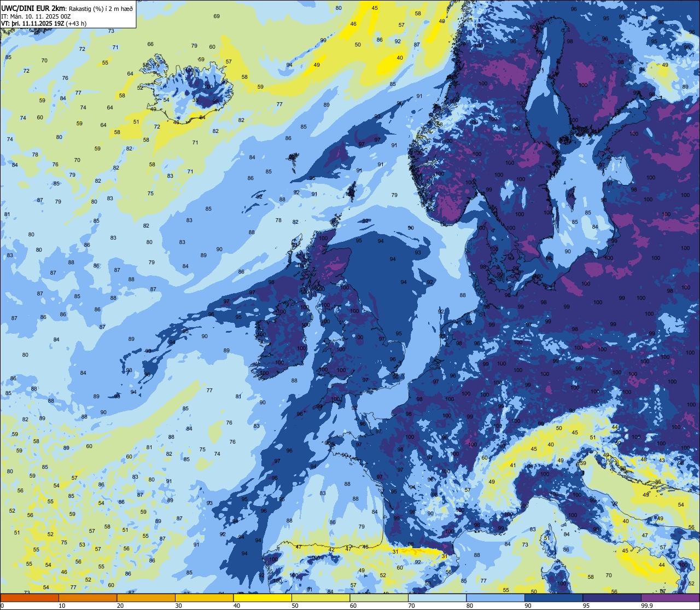Click the gold 30–40 legend swatch
Screen dimensions: 700x610
pyautogui.click(x=204, y=598)
